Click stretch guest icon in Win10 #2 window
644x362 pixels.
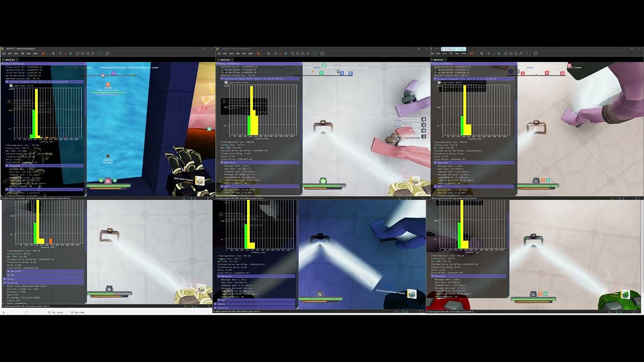pyautogui.click(x=323, y=53)
